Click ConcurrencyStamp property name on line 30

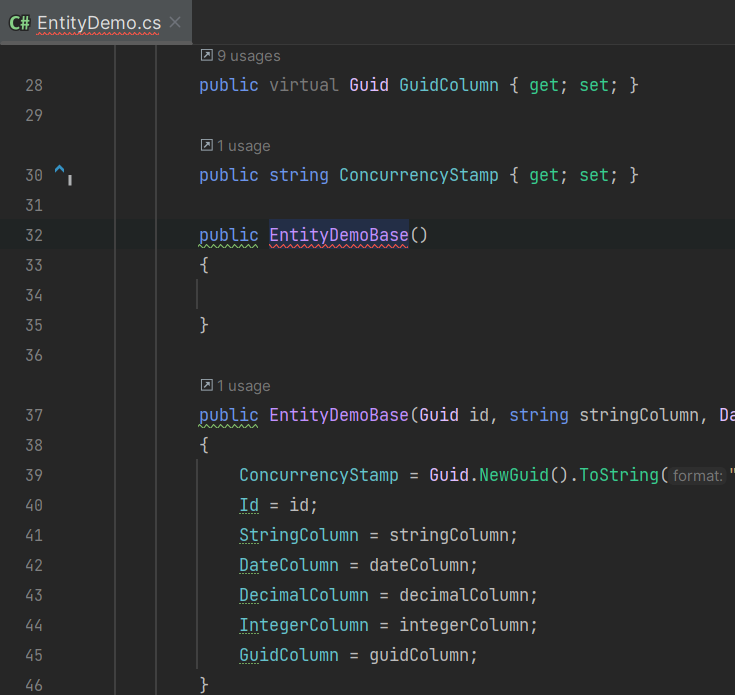pos(418,175)
